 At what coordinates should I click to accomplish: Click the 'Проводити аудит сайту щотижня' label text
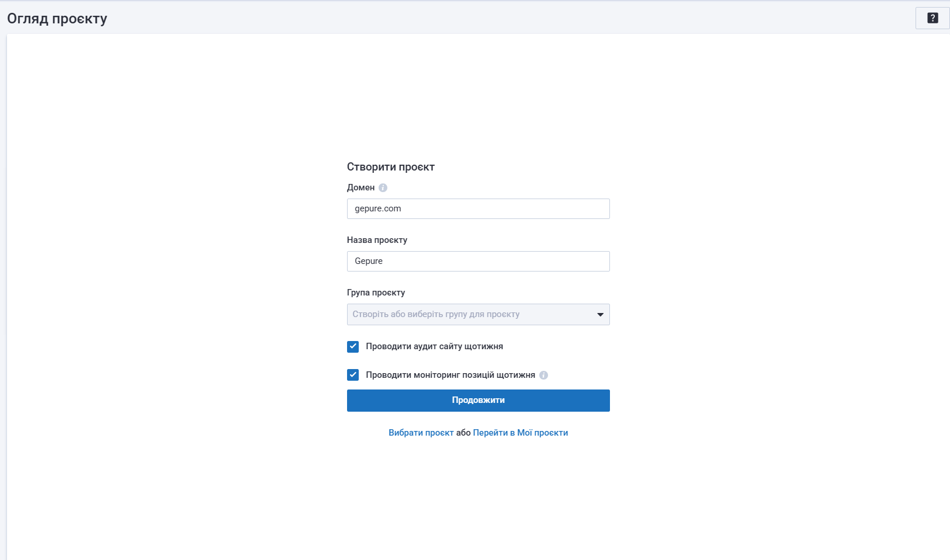434,347
